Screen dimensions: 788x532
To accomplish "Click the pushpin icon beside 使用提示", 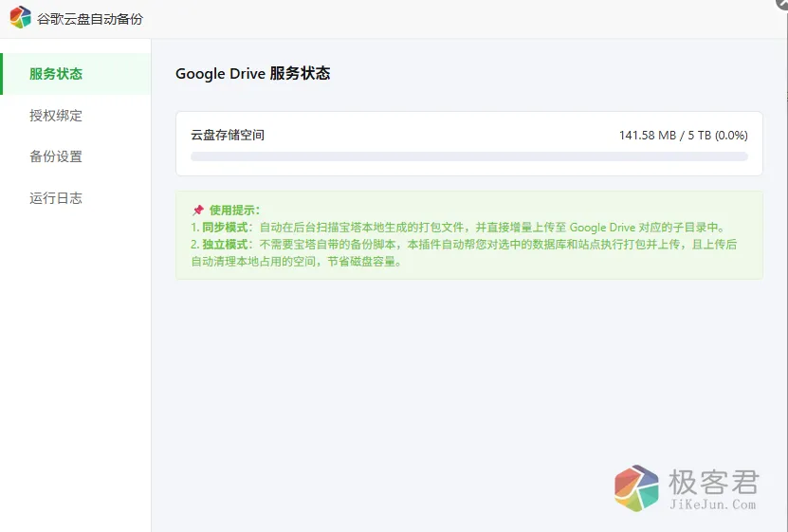I will pyautogui.click(x=198, y=210).
